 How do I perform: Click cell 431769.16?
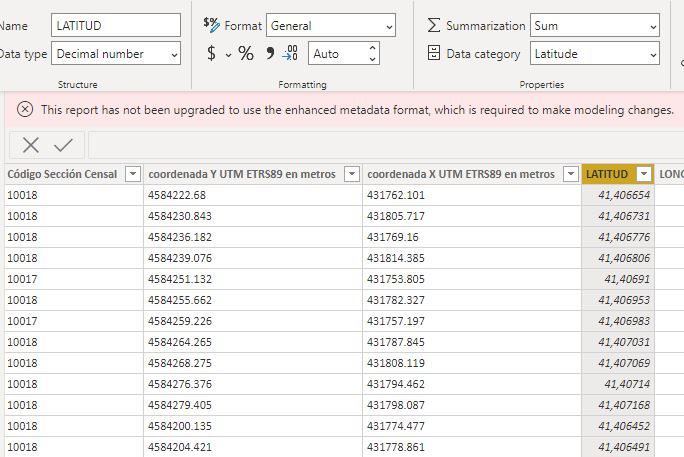472,237
